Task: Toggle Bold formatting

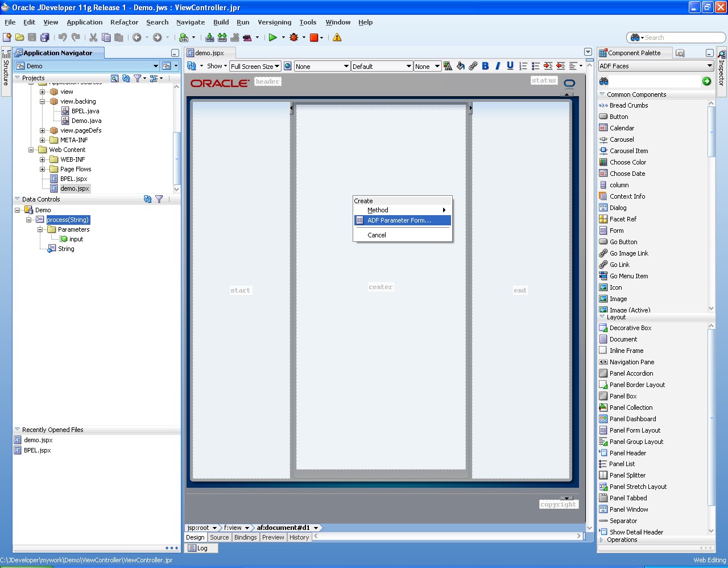Action: tap(486, 66)
